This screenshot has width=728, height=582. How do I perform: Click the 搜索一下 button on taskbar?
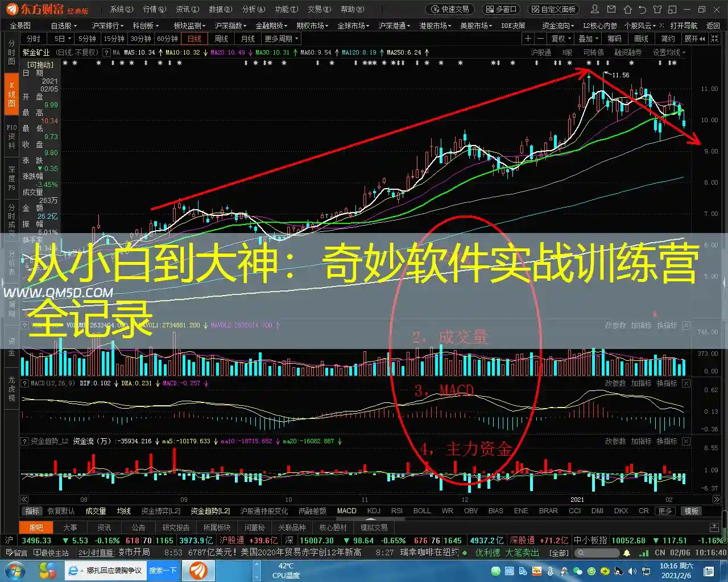163,571
